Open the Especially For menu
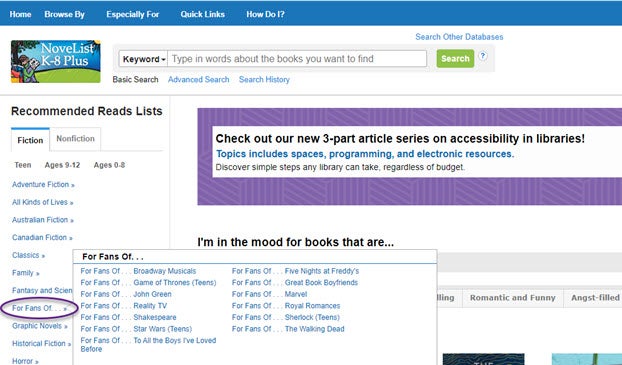Screen dimensions: 622x365 coord(132,14)
